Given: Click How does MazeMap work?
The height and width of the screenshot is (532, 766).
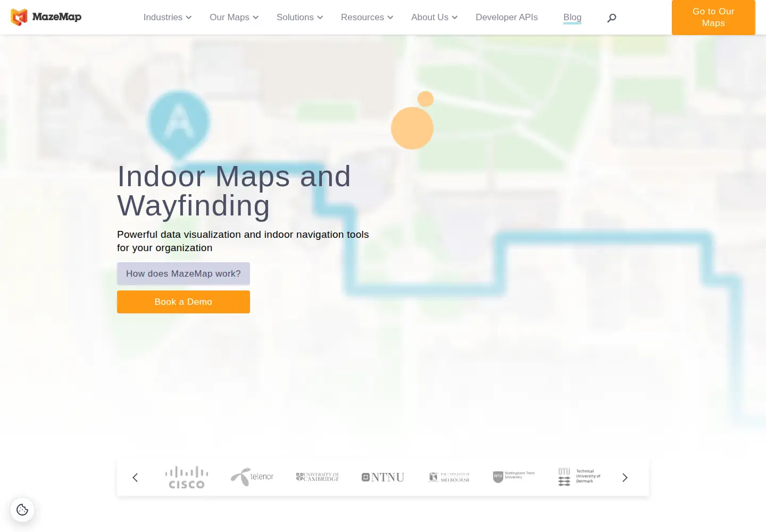Looking at the screenshot, I should [x=184, y=273].
